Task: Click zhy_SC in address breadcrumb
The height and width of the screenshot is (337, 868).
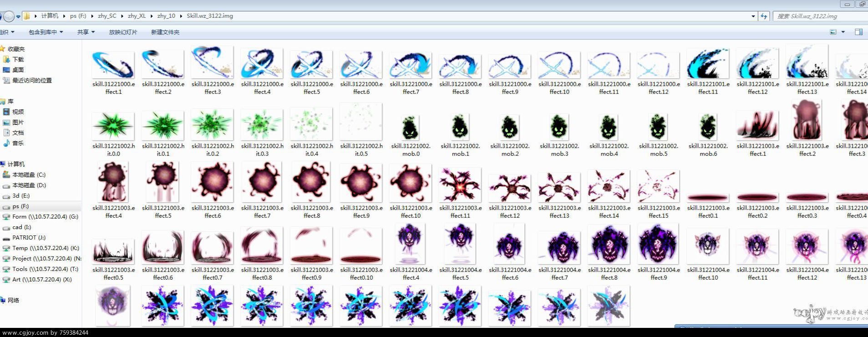Action: (x=107, y=16)
